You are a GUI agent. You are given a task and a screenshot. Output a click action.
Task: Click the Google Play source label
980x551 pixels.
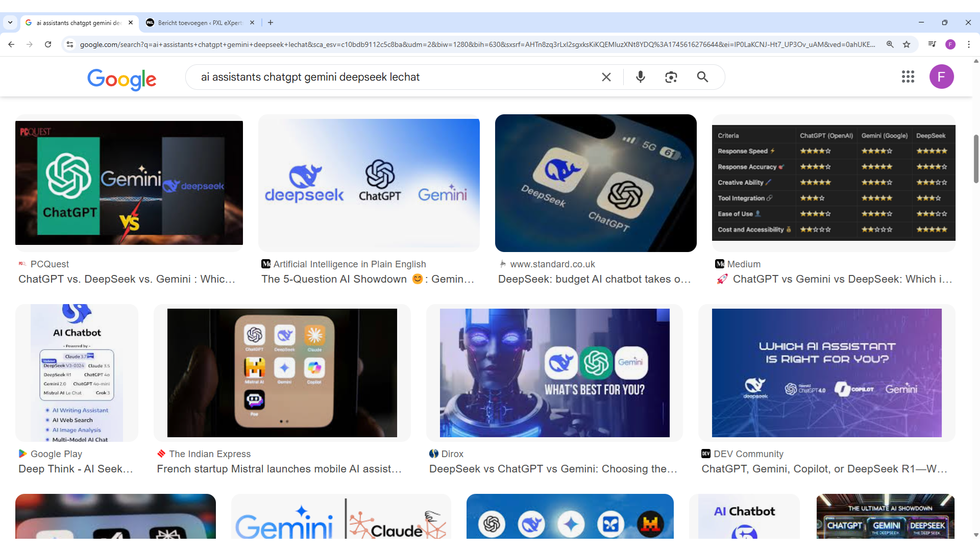[x=56, y=454]
